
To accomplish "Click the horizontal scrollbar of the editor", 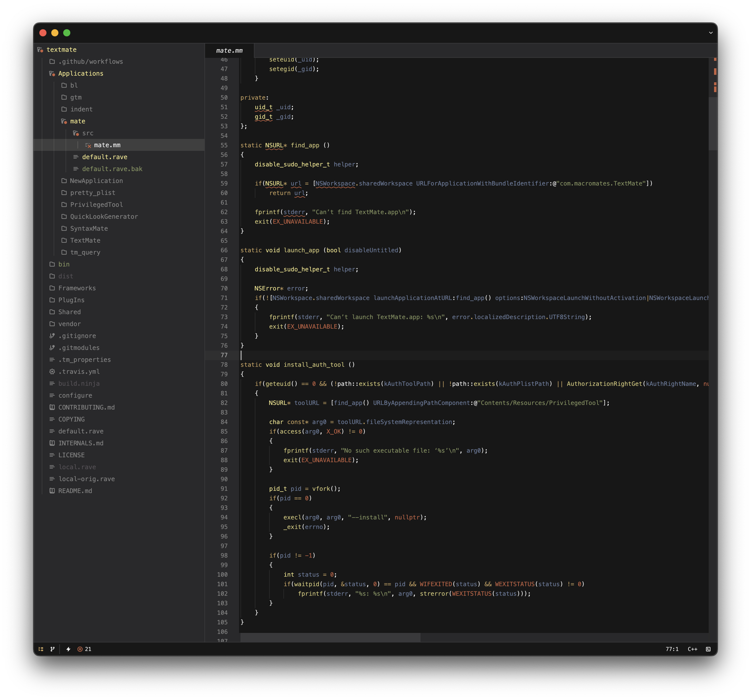I will [330, 637].
